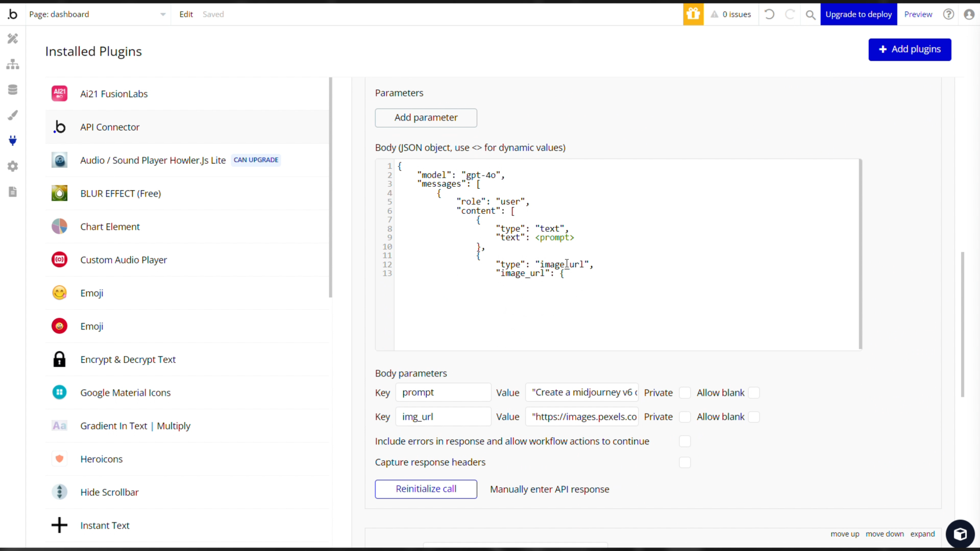Click expand link for the next API call
Screen dimensions: 980x551
pos(922,534)
